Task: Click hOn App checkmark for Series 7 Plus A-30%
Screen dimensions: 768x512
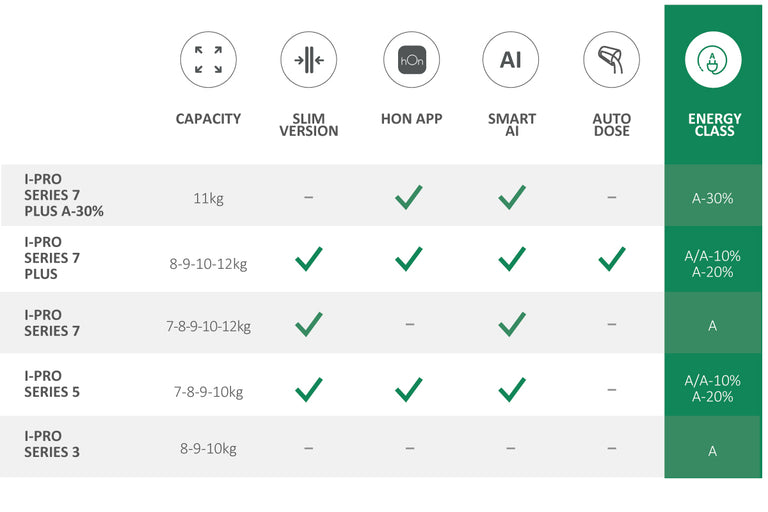Action: 409,197
